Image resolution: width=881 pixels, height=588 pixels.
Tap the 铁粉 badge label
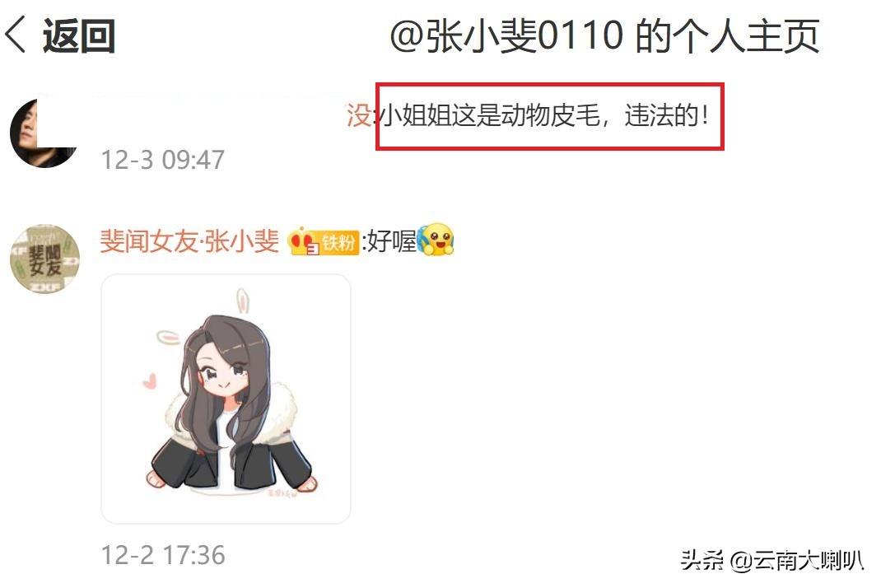pos(338,243)
